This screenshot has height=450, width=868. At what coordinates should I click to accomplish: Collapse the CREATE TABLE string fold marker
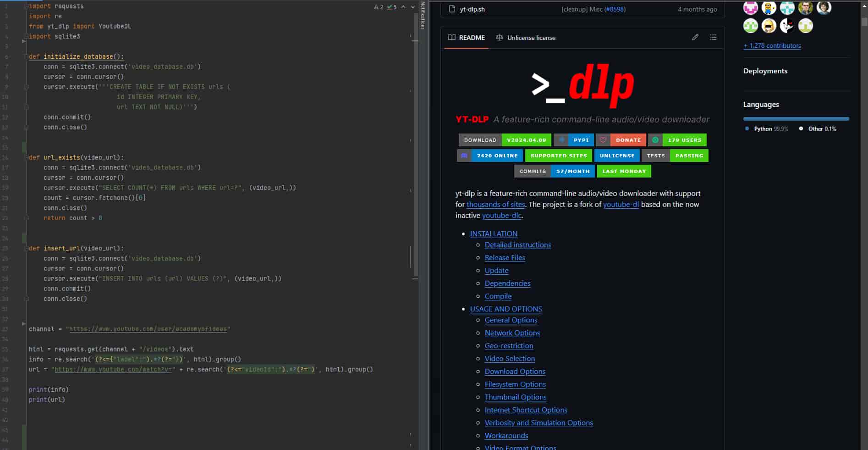coord(26,87)
